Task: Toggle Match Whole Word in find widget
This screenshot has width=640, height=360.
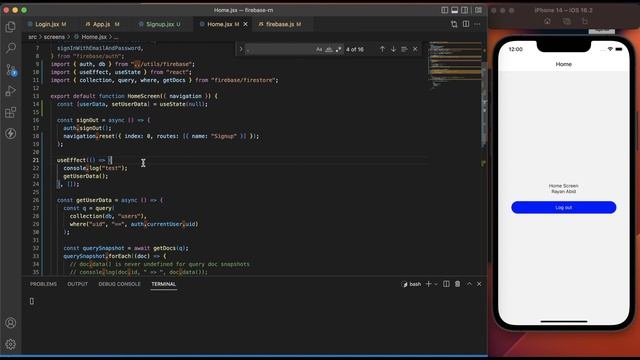Action: click(329, 49)
